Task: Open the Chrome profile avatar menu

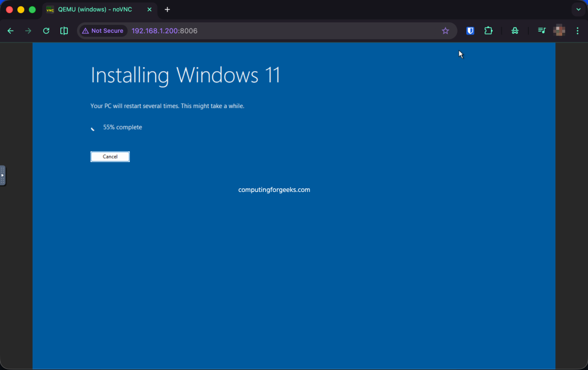Action: pyautogui.click(x=559, y=30)
